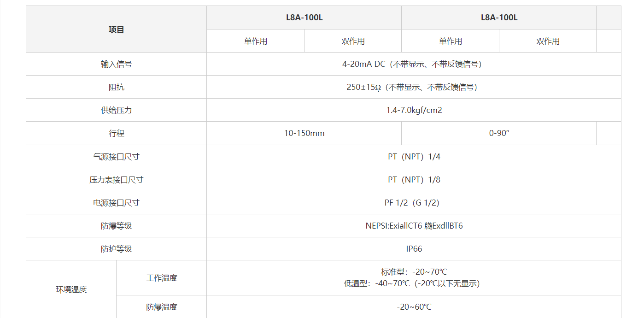Select the NEPSI explosion-proof rating text
This screenshot has height=318, width=644.
tap(414, 226)
